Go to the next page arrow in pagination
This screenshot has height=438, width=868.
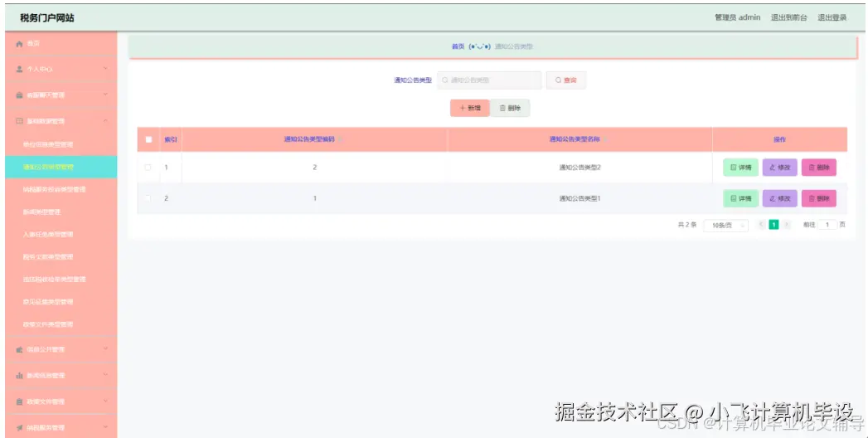786,225
